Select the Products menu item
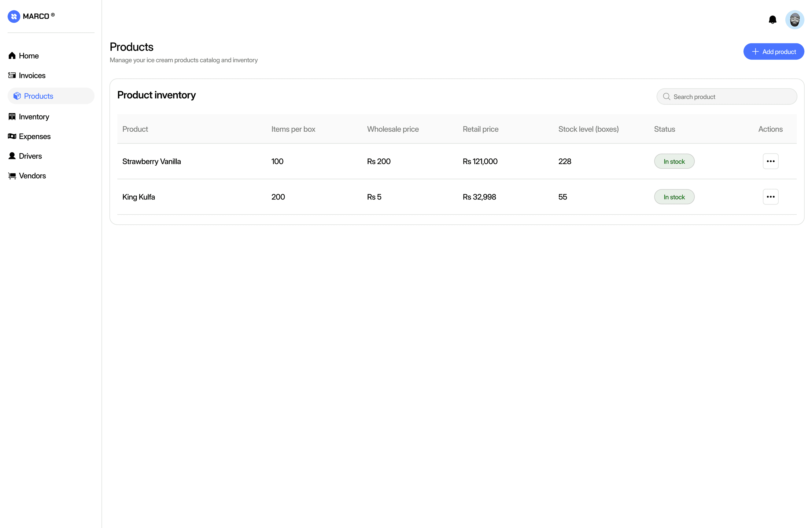The height and width of the screenshot is (528, 812). coord(38,96)
